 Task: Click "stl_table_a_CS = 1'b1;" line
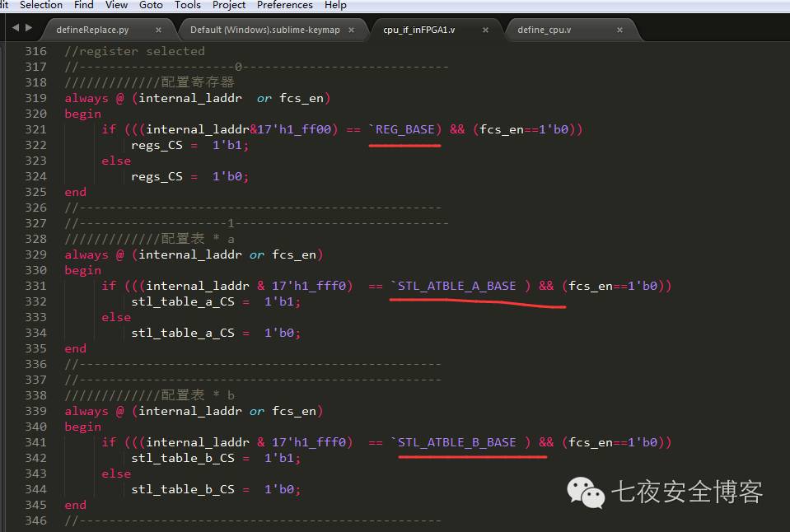pos(216,301)
